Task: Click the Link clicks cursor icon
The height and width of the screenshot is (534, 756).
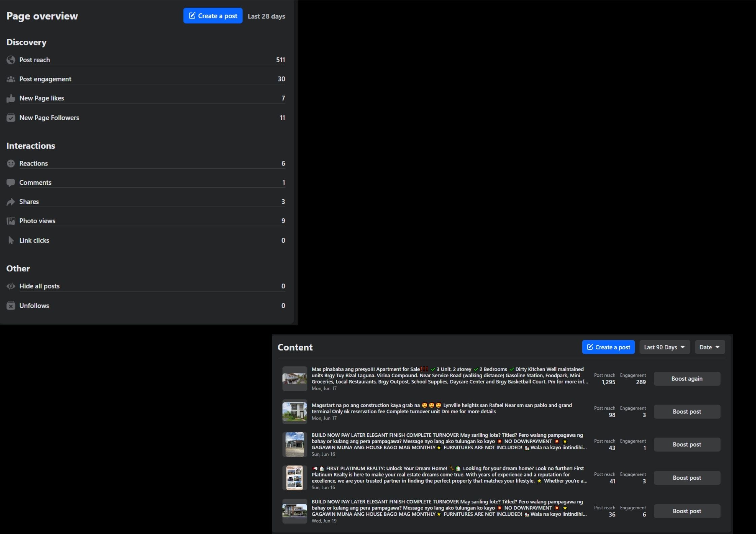Action: (11, 240)
